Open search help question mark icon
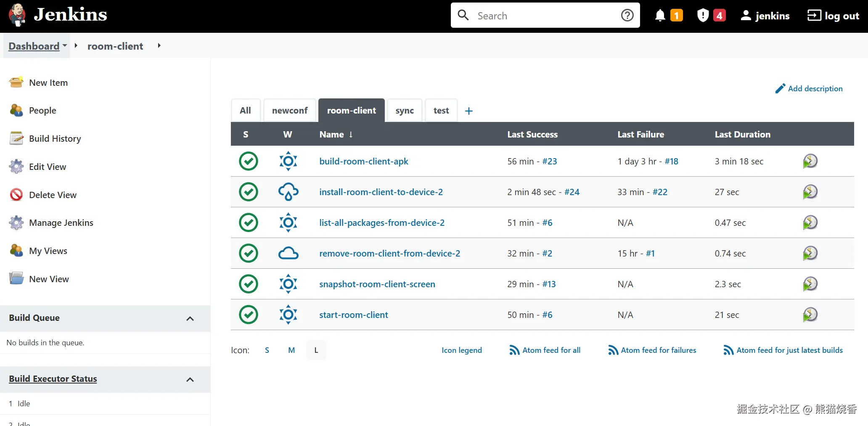The height and width of the screenshot is (426, 868). pyautogui.click(x=627, y=16)
